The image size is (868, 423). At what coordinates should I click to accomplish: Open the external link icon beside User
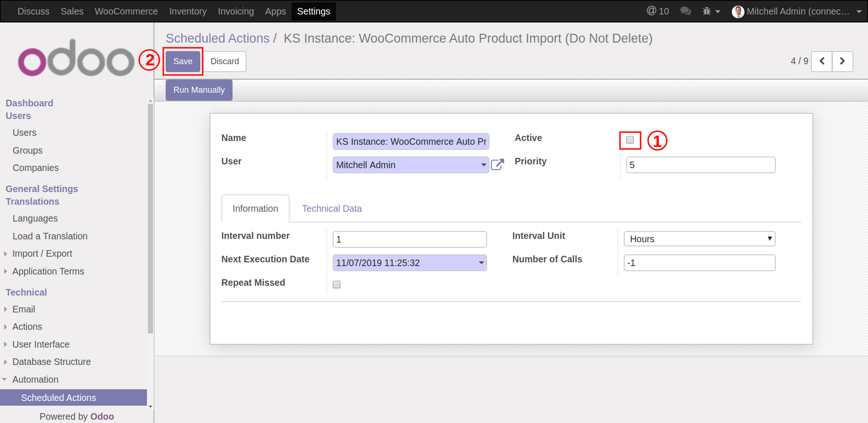pos(497,164)
